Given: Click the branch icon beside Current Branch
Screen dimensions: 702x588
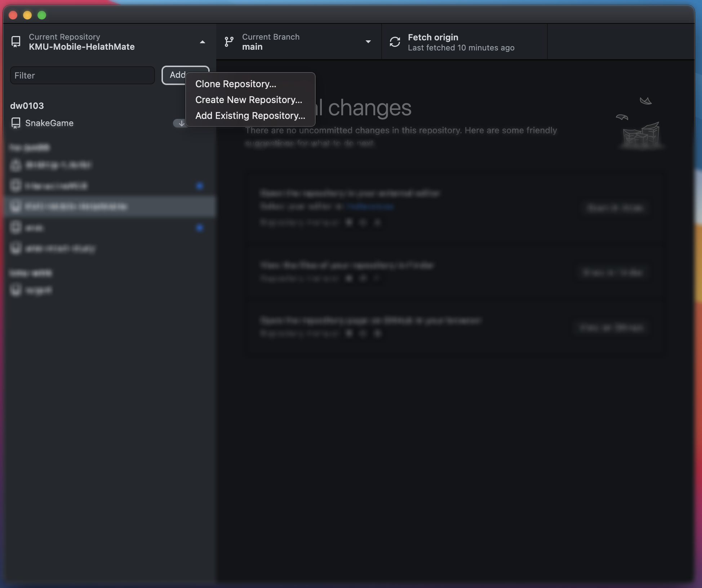Looking at the screenshot, I should pos(229,42).
